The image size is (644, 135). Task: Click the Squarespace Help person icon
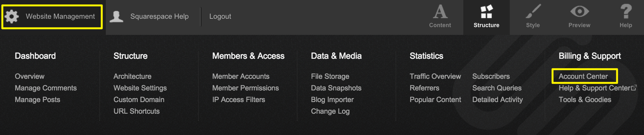(116, 16)
